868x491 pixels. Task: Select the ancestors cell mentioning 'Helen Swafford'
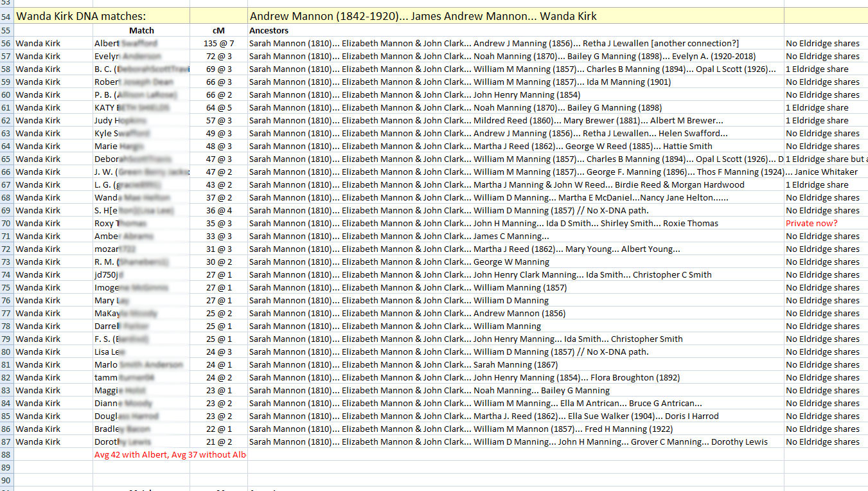click(516, 133)
